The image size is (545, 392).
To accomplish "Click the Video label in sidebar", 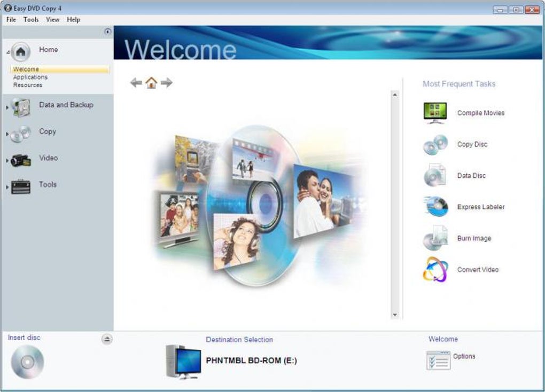I will tap(48, 158).
